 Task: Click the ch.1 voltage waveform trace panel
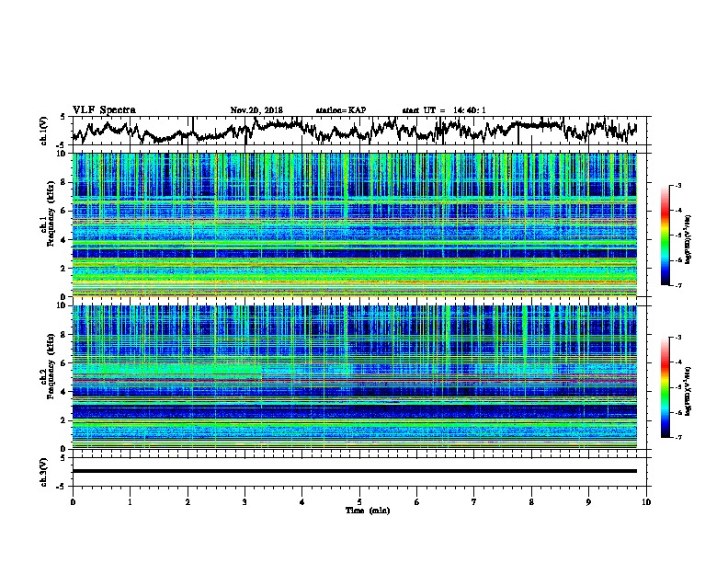[359, 131]
